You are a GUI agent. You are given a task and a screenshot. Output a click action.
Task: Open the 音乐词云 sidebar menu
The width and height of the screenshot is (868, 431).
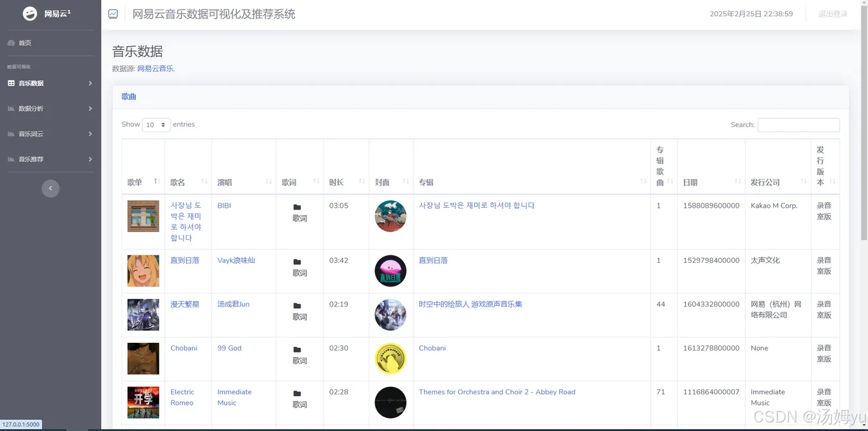coord(50,134)
